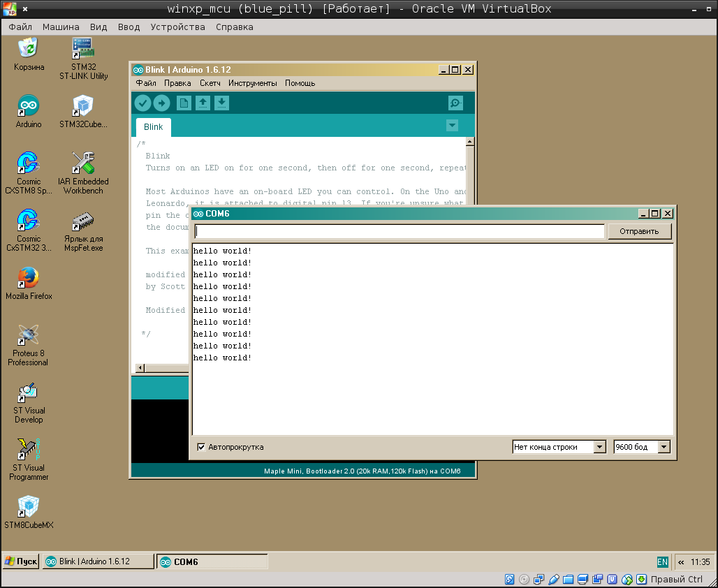Open the Serial Monitor magnifier icon
This screenshot has width=718, height=588.
tap(455, 103)
